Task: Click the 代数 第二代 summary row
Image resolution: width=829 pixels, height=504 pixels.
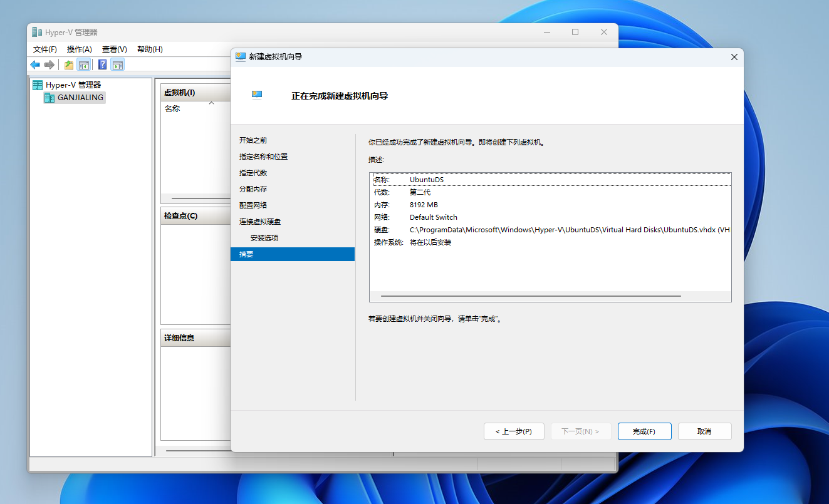Action: tap(551, 192)
